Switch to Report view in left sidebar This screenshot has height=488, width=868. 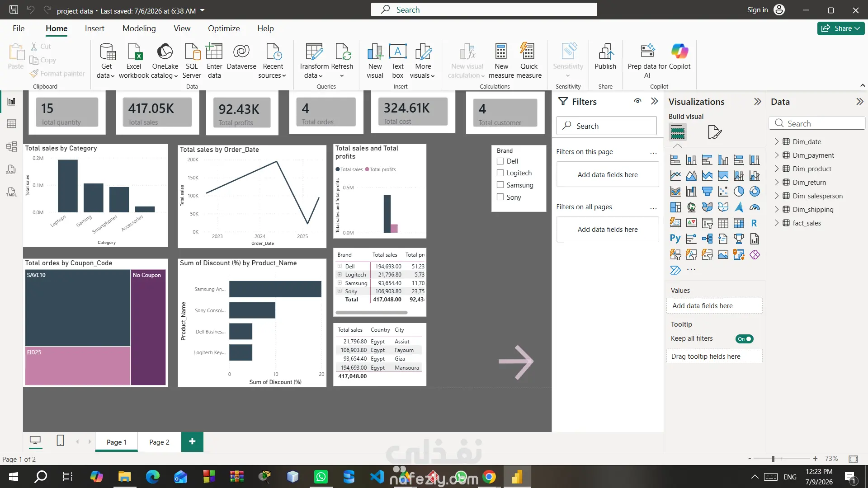11,102
